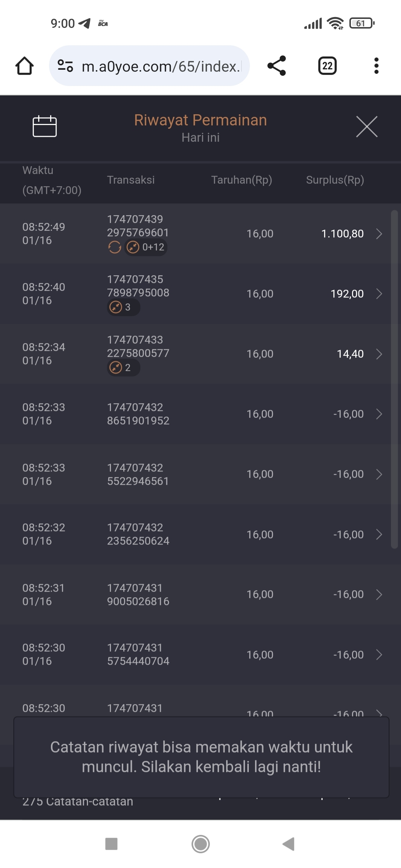The image size is (401, 868).
Task: Open the tab switcher showing 22 tabs
Action: point(327,66)
